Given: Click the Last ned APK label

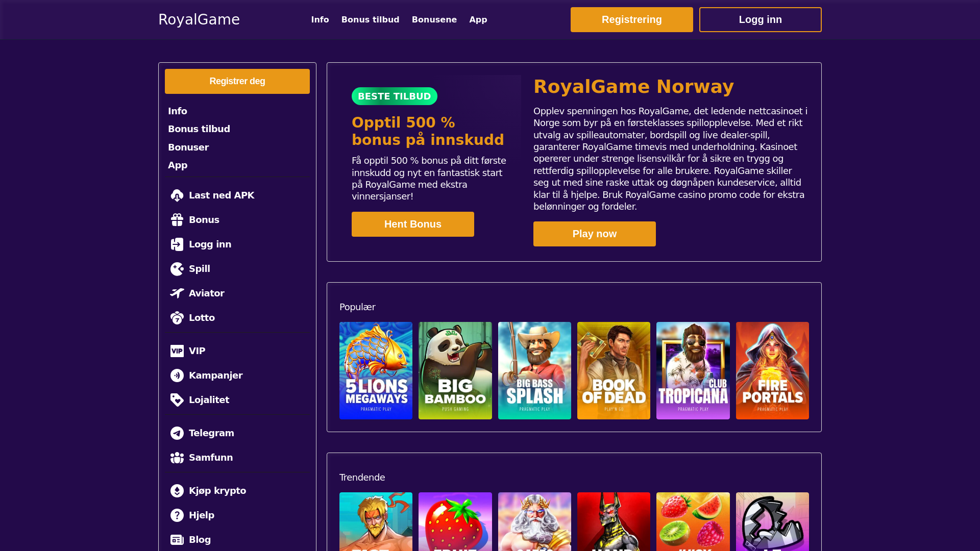Looking at the screenshot, I should [222, 195].
